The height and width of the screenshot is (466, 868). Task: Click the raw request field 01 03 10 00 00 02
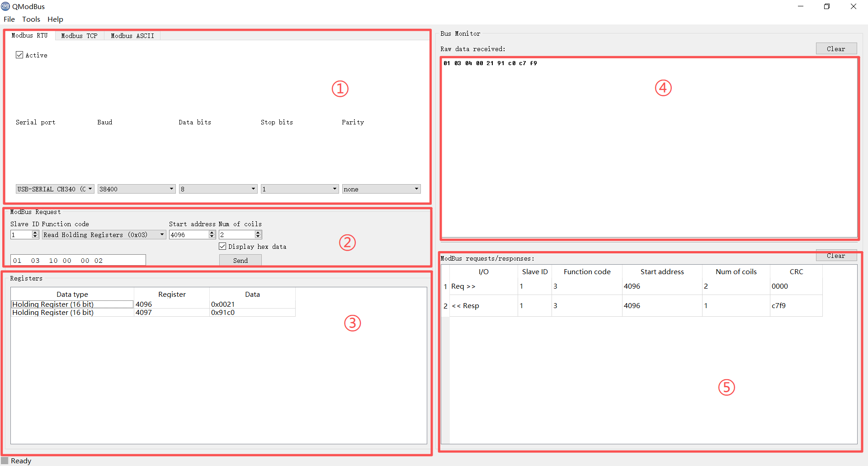pyautogui.click(x=78, y=260)
